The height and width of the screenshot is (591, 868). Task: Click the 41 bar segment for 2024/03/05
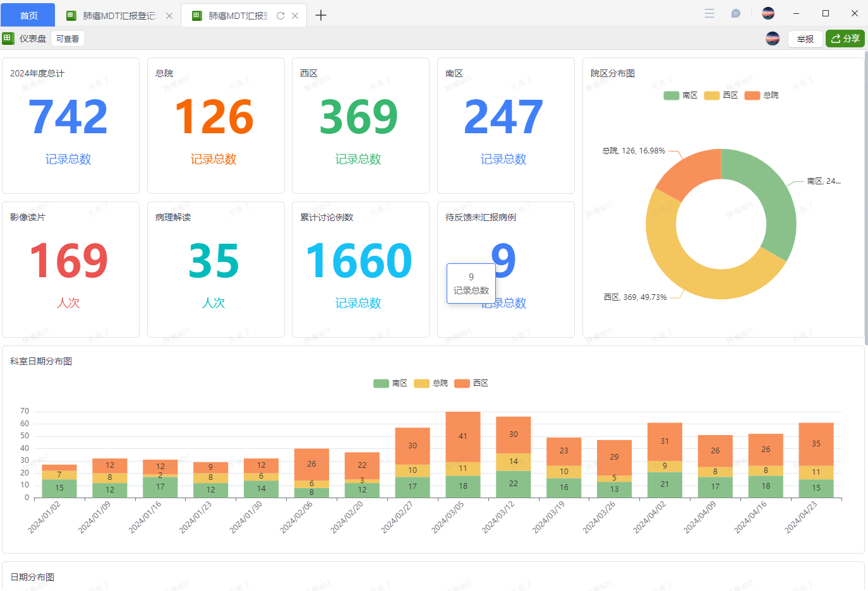463,436
